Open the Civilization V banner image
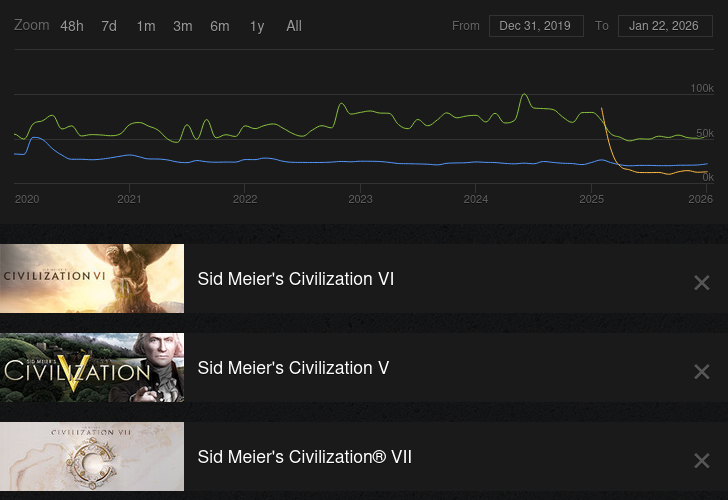The width and height of the screenshot is (728, 500). 92,367
